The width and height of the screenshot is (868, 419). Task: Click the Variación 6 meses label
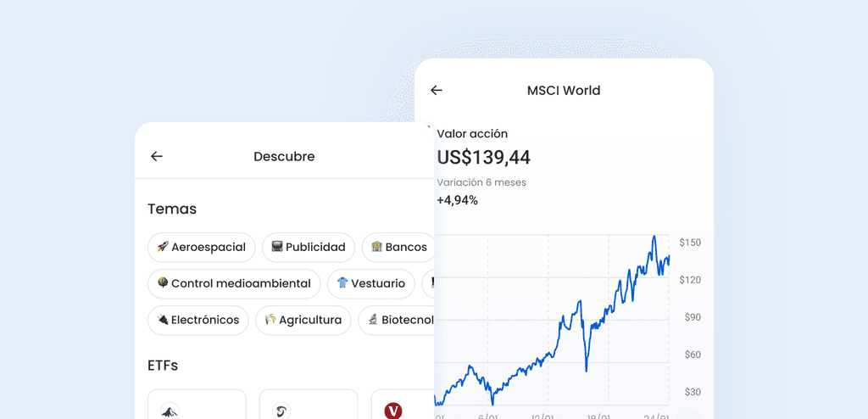[x=481, y=182]
